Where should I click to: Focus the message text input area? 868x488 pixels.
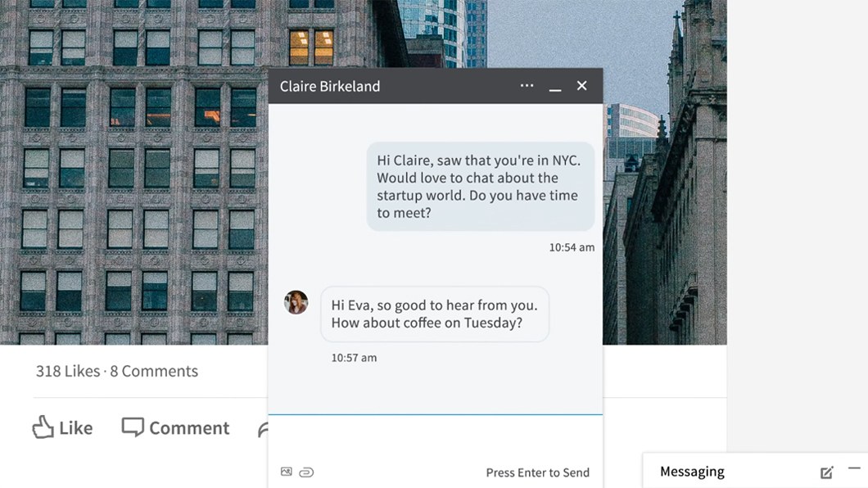[x=435, y=438]
